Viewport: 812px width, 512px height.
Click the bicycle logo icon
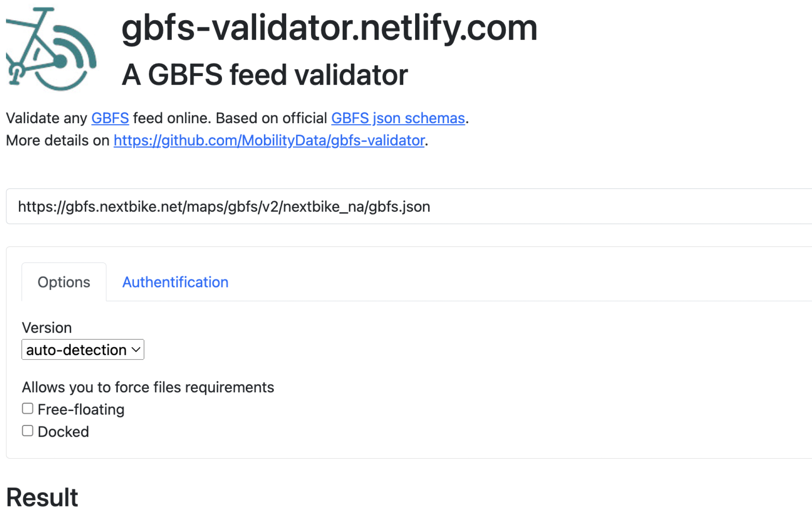coord(51,49)
